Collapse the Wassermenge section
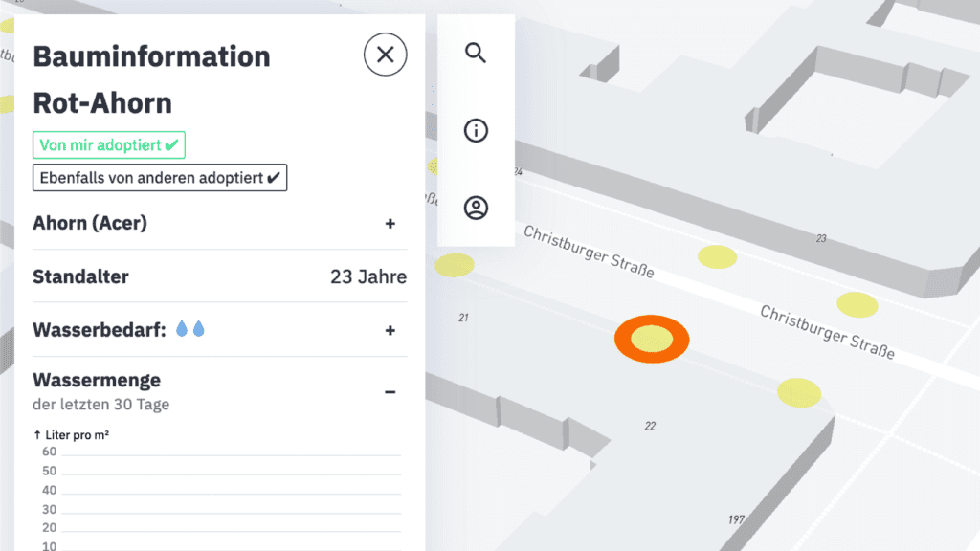This screenshot has width=980, height=551. click(x=390, y=392)
